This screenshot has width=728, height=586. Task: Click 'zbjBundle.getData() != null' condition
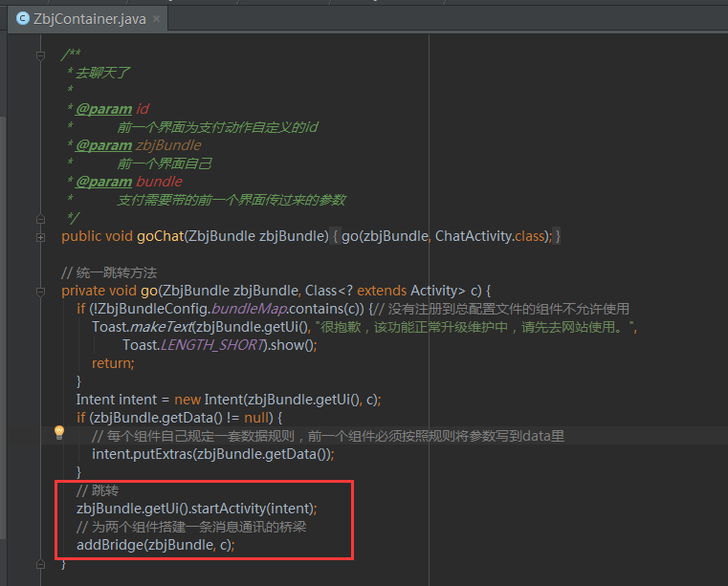pyautogui.click(x=180, y=418)
